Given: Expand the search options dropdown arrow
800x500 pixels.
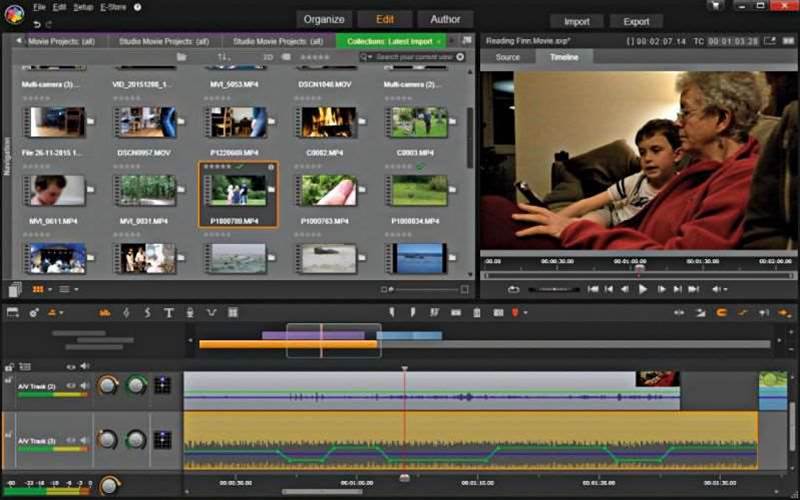Looking at the screenshot, I should coord(370,57).
